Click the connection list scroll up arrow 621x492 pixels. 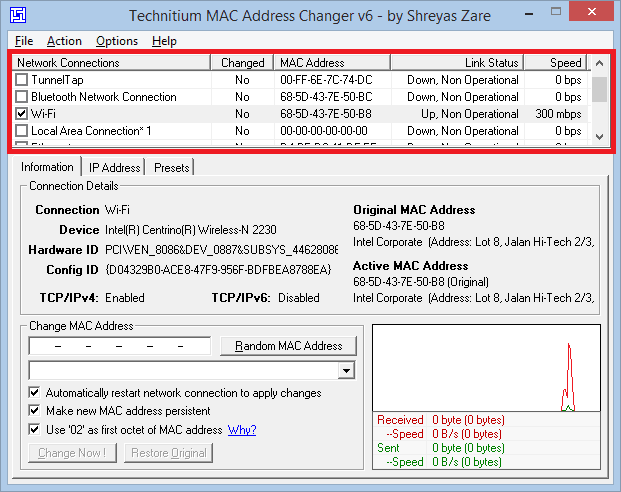(600, 63)
